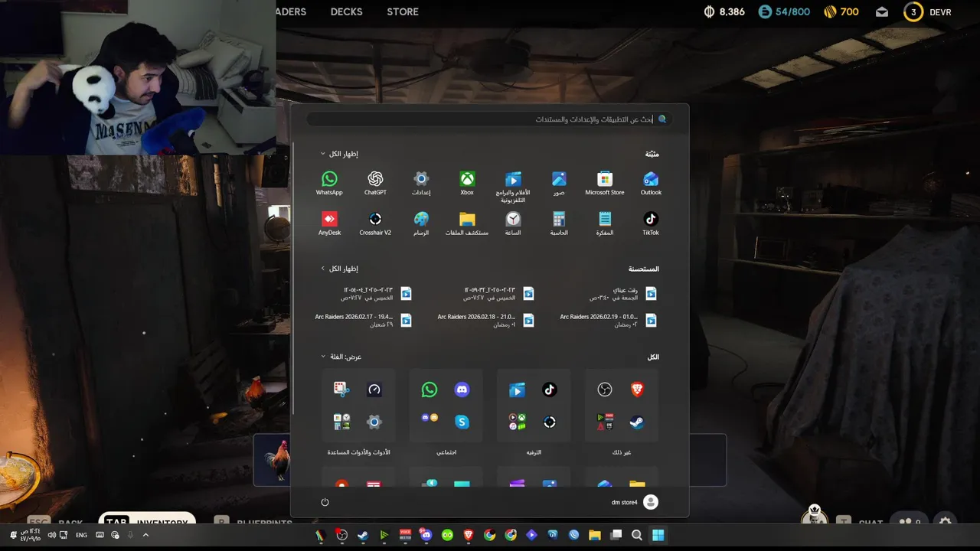The width and height of the screenshot is (980, 551).
Task: Click the 700 gold currency counter
Action: point(841,11)
